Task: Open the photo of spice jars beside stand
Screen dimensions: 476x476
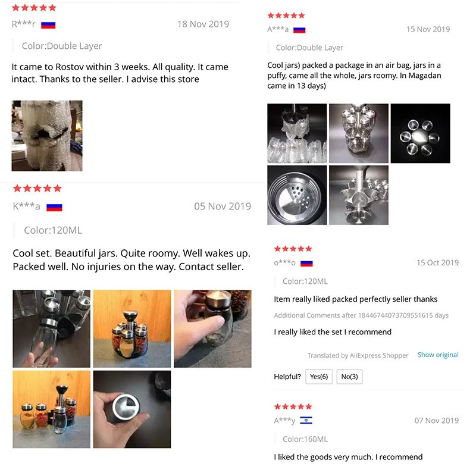Action: (x=52, y=409)
